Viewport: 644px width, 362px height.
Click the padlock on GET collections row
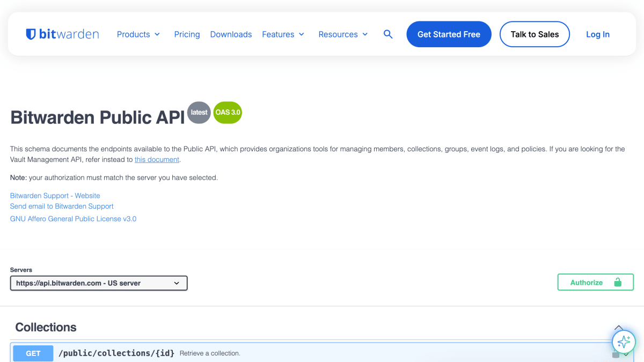tap(616, 354)
